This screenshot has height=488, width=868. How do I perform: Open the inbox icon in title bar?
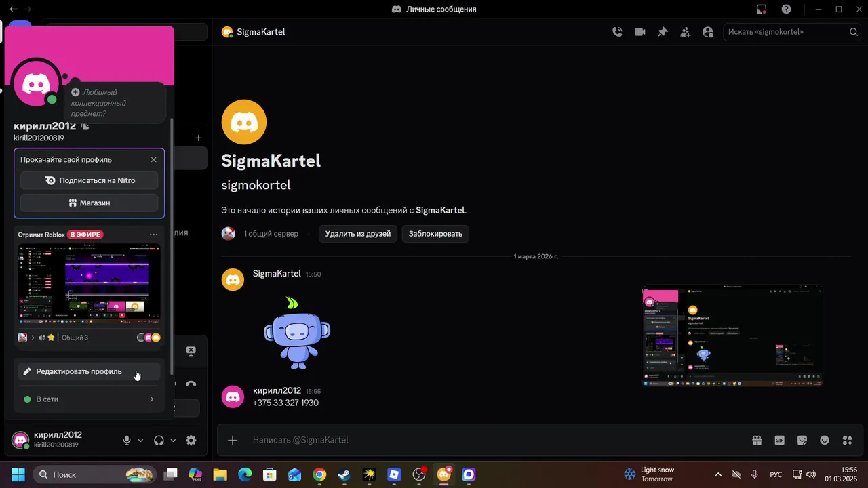point(762,9)
